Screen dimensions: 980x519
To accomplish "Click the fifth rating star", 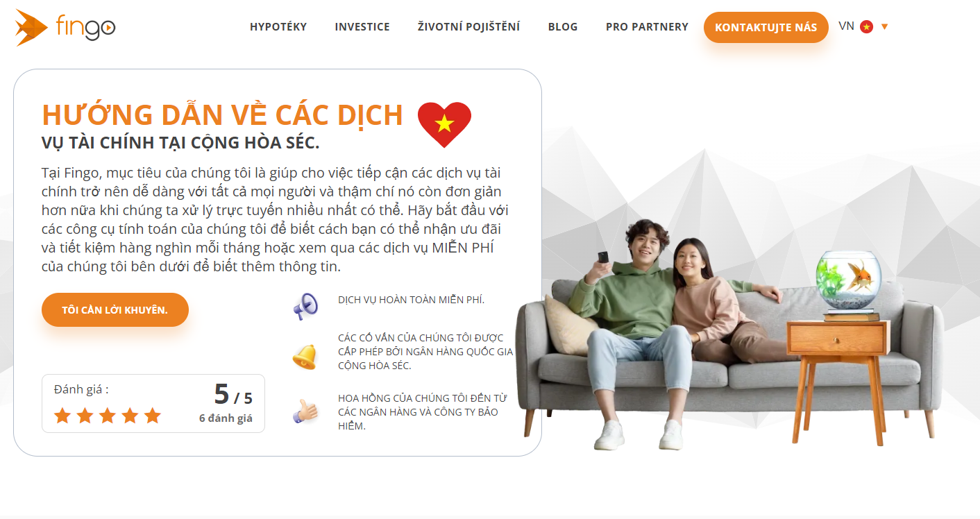I will [x=152, y=416].
